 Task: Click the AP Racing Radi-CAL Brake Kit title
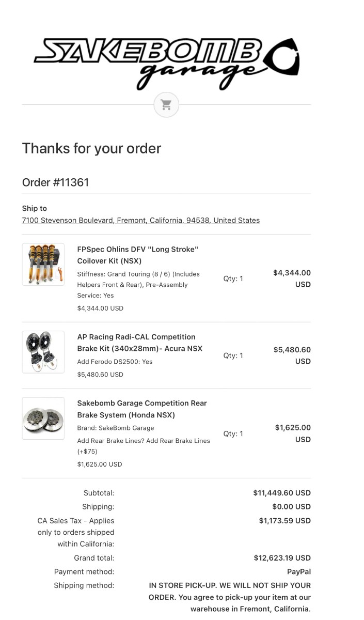(139, 343)
